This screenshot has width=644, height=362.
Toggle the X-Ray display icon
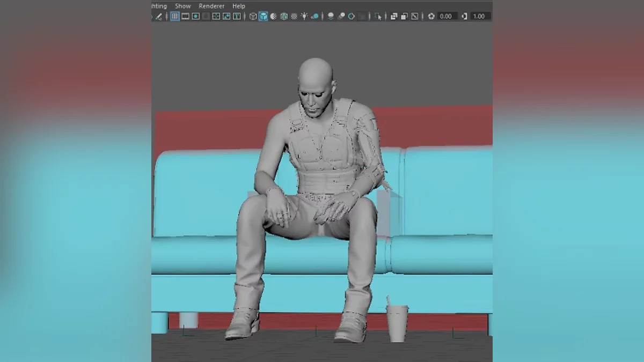click(394, 17)
